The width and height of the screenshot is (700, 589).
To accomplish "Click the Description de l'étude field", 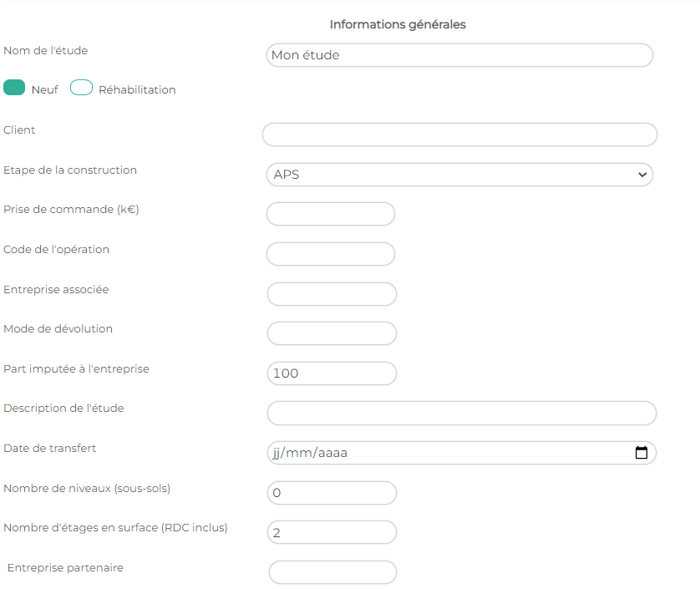I will pos(462,413).
